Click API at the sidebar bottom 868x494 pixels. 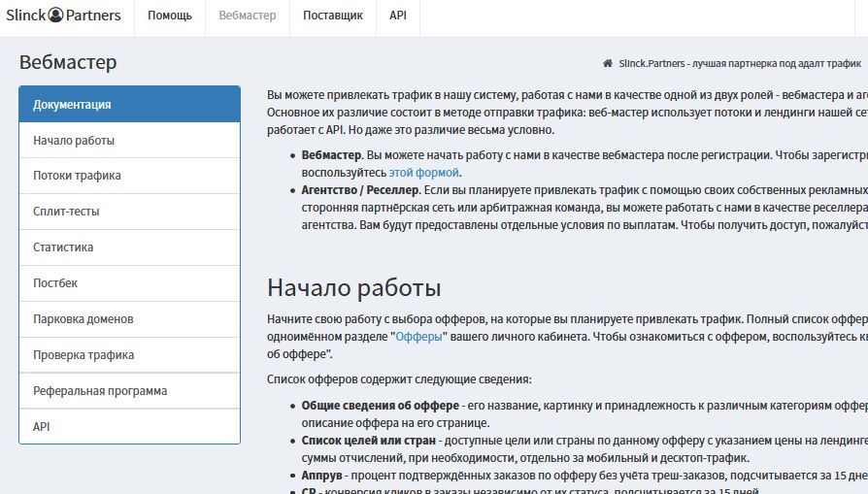point(129,426)
